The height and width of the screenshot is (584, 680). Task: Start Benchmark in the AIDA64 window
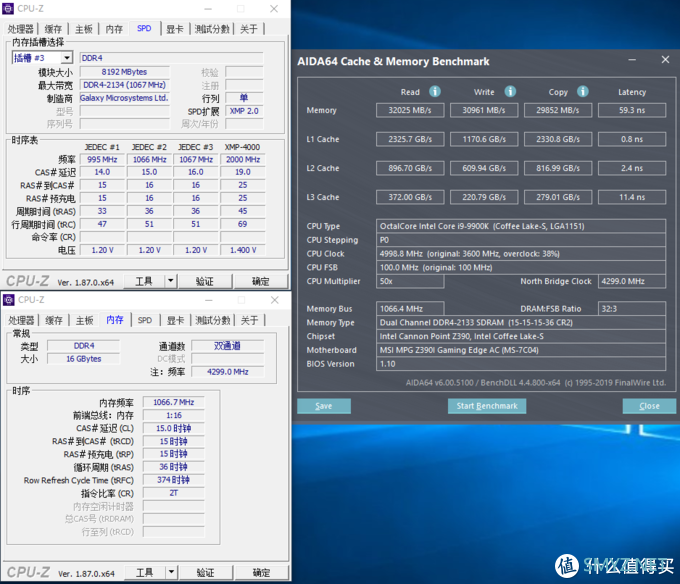tap(487, 406)
